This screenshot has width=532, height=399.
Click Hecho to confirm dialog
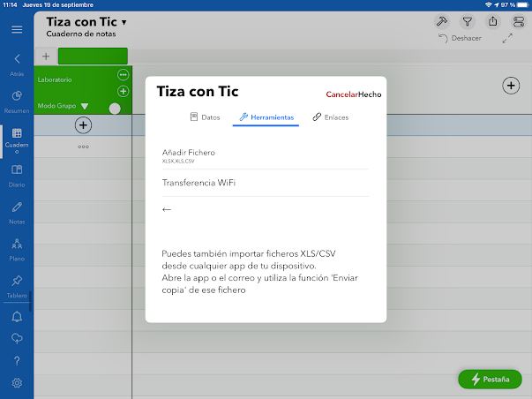click(370, 94)
